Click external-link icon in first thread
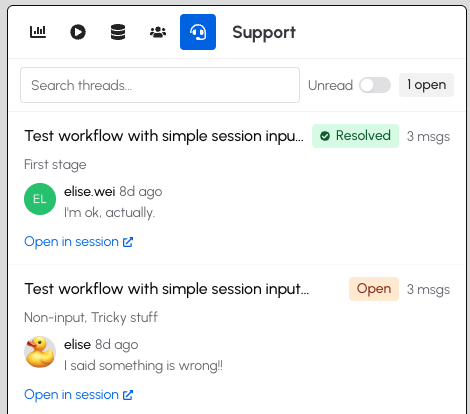This screenshot has width=470, height=414. 128,242
